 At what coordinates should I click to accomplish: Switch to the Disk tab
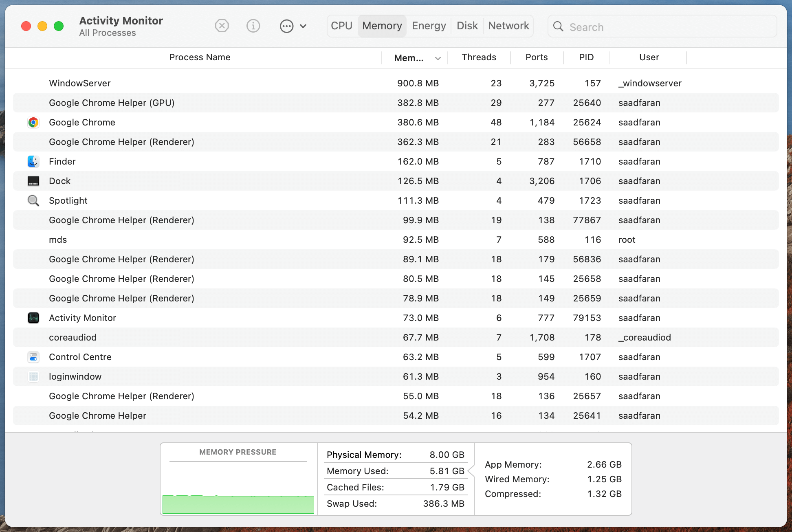pos(467,26)
